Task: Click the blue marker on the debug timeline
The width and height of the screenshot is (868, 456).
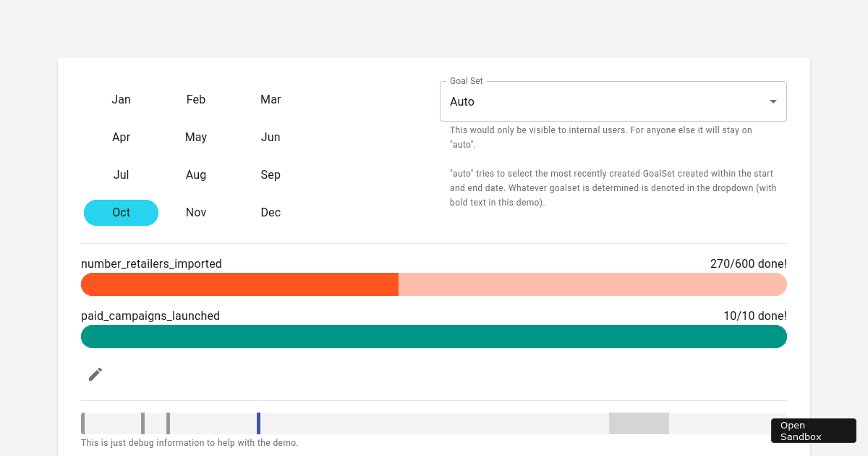Action: point(258,423)
